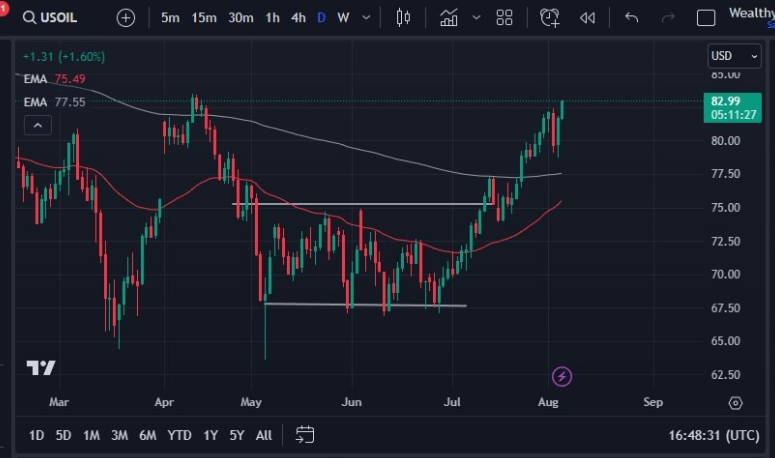Screen dimensions: 775x458
Task: Click the layout setup square icon
Action: click(x=706, y=17)
